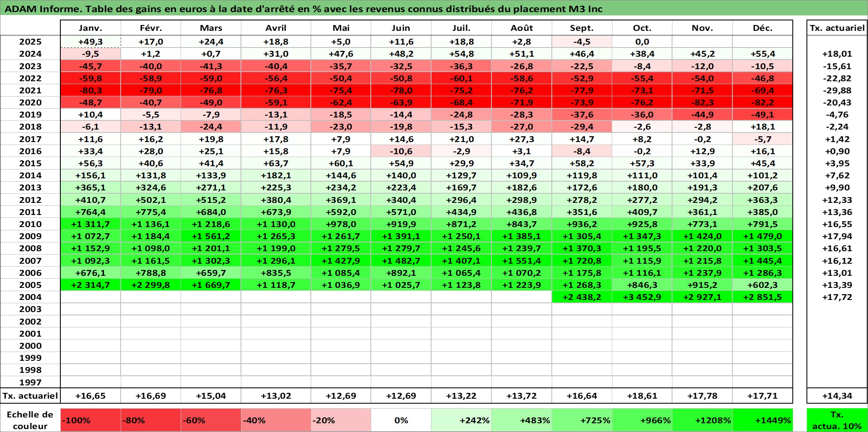Select cell 0,0 for October 2025

pos(642,42)
